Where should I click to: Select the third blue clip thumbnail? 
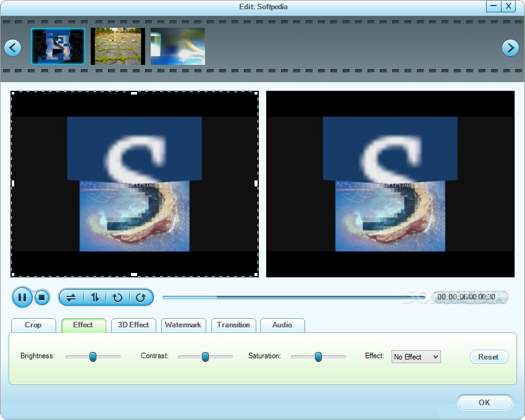click(x=178, y=46)
